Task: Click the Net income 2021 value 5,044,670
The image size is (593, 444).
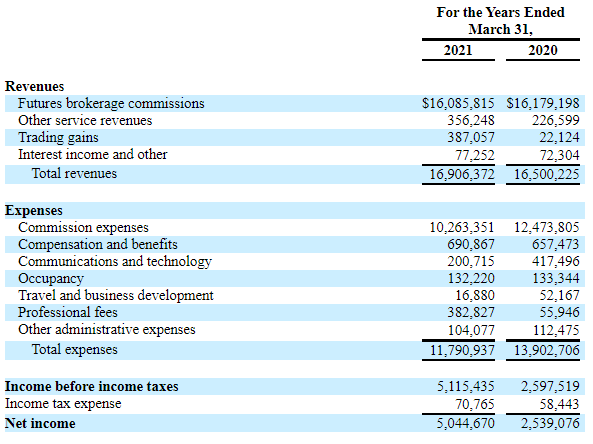Action: point(466,423)
